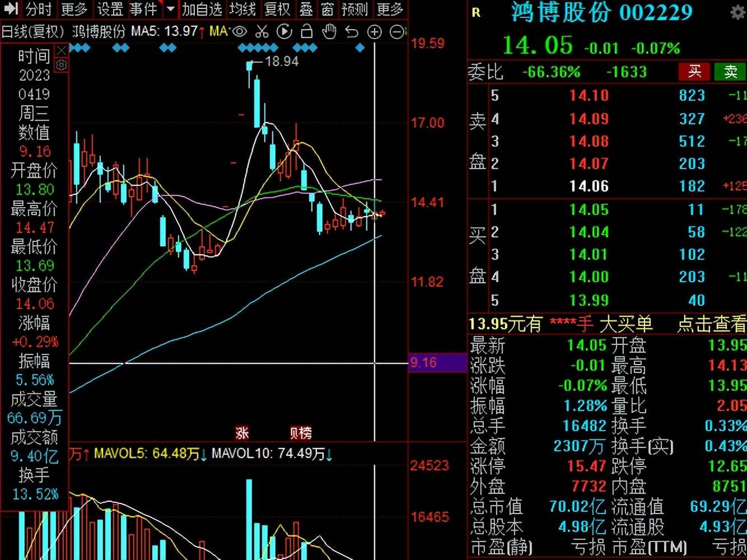Click the 预测 forecast button
747x560 pixels.
click(355, 9)
